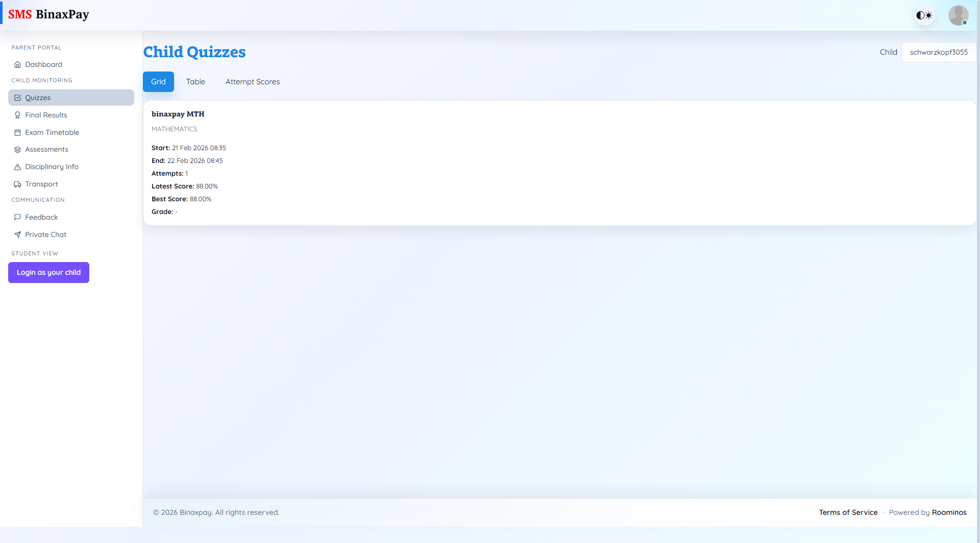The width and height of the screenshot is (980, 543).
Task: Switch to the Table tab
Action: [x=195, y=82]
